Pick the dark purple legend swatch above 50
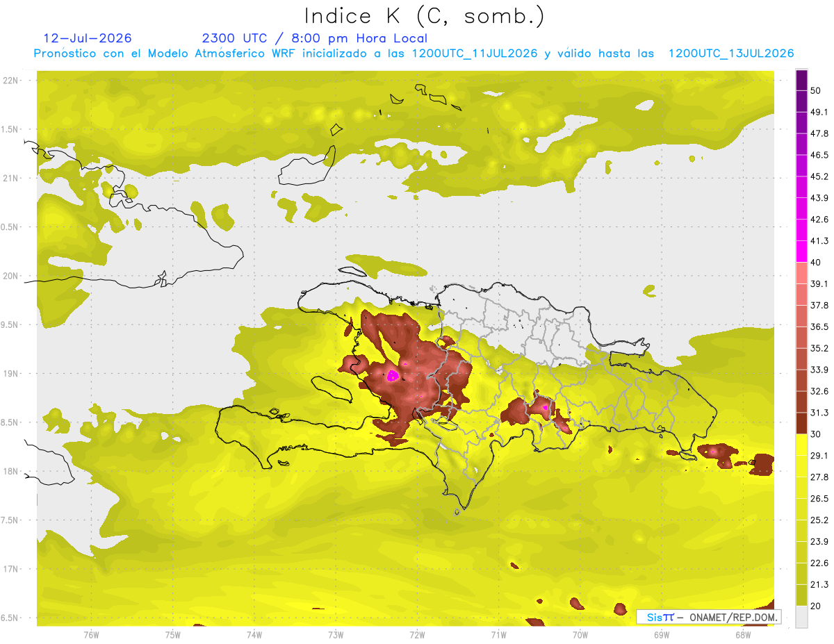The width and height of the screenshot is (834, 644). pyautogui.click(x=801, y=80)
